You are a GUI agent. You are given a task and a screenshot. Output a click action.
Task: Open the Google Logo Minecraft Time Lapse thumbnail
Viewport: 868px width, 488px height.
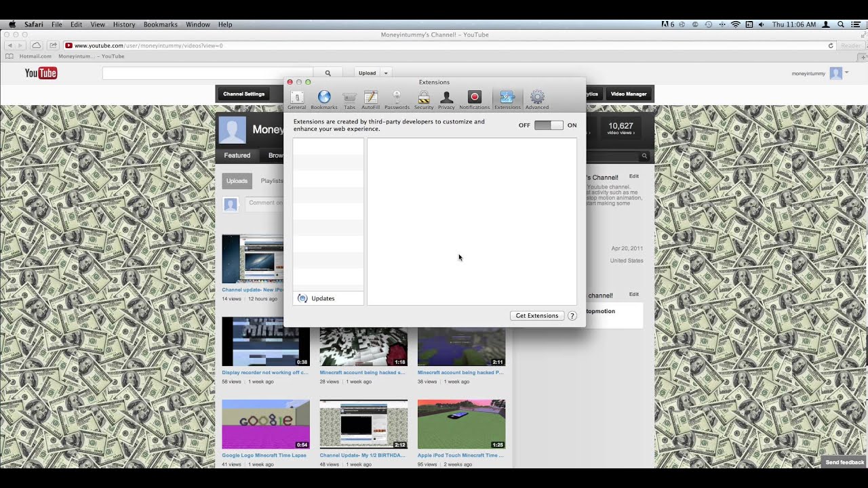[x=266, y=424]
